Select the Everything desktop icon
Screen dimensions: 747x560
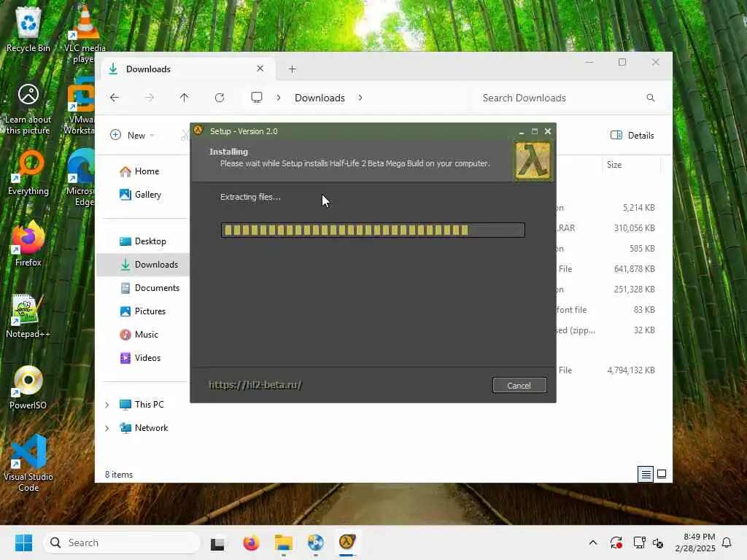pyautogui.click(x=28, y=174)
